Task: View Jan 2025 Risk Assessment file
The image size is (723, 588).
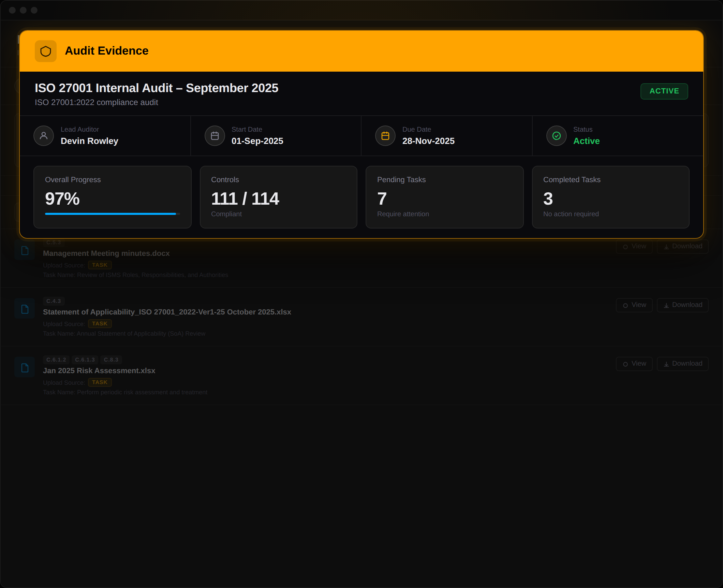Action: tap(634, 364)
